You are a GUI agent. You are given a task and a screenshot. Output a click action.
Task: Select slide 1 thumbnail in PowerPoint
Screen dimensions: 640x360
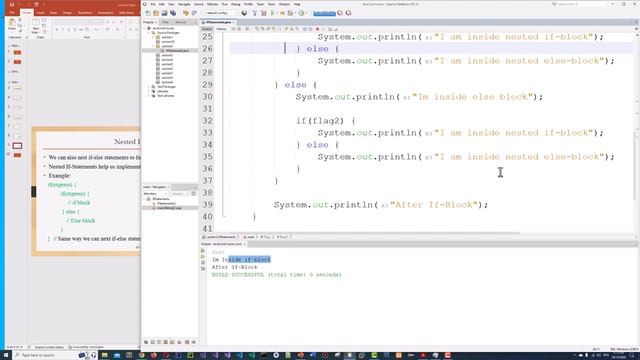click(x=17, y=52)
